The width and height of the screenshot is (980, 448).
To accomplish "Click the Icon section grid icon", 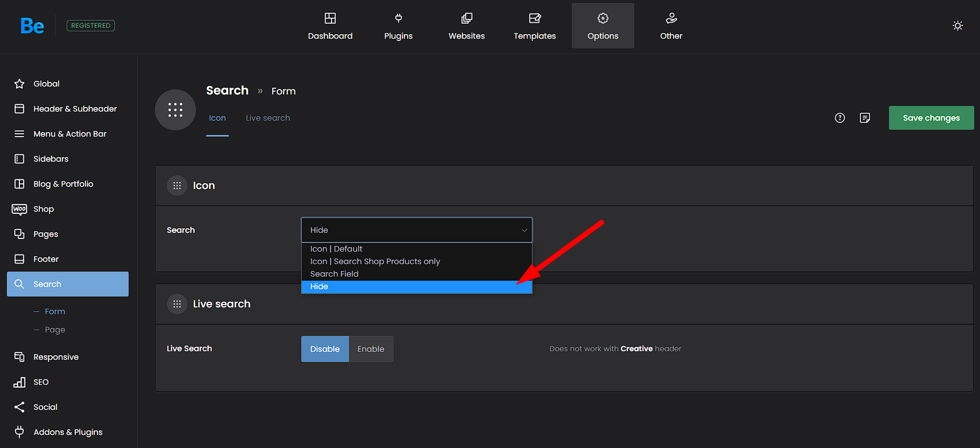I will tap(177, 186).
